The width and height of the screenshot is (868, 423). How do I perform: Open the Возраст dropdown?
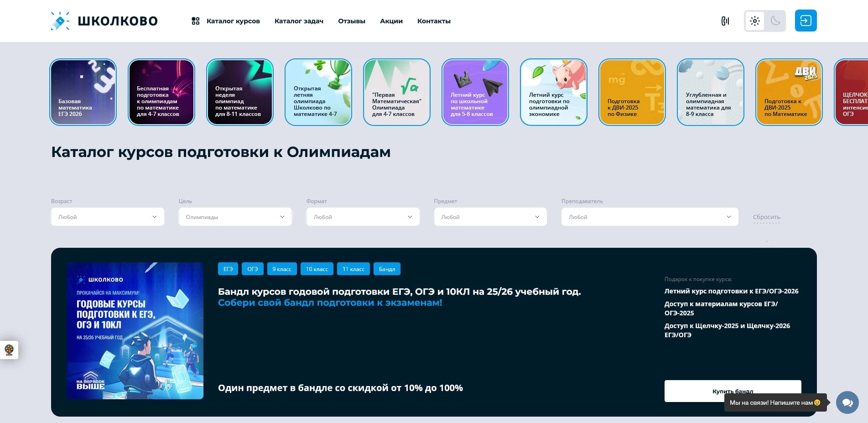point(107,217)
